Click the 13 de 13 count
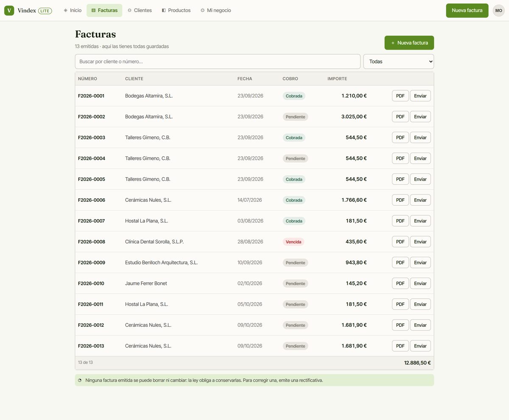 pos(85,362)
